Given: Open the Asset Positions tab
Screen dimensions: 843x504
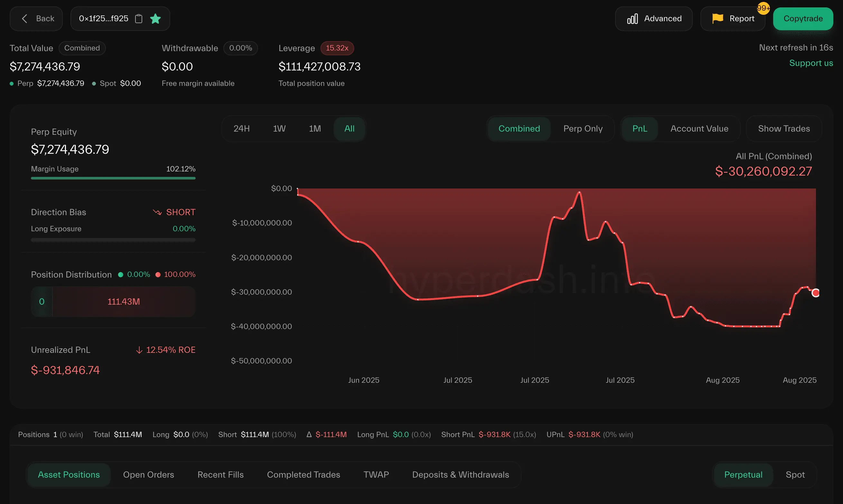Looking at the screenshot, I should click(69, 475).
